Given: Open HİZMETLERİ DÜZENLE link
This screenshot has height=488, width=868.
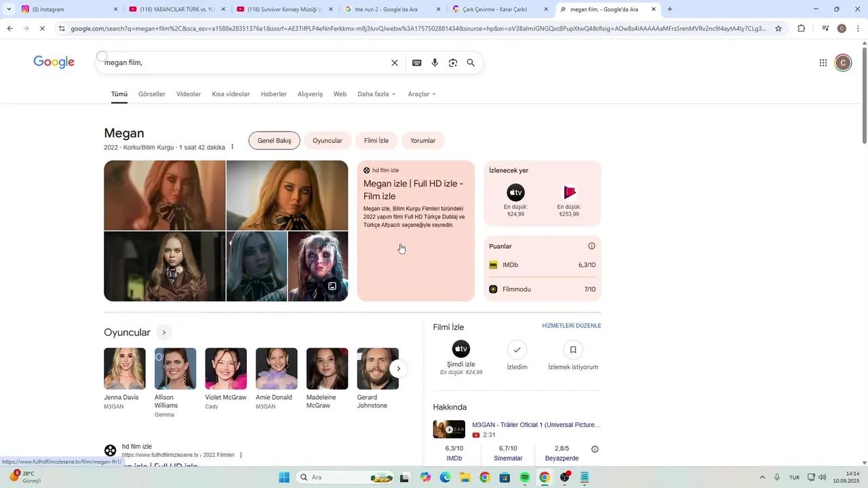Looking at the screenshot, I should point(572,326).
